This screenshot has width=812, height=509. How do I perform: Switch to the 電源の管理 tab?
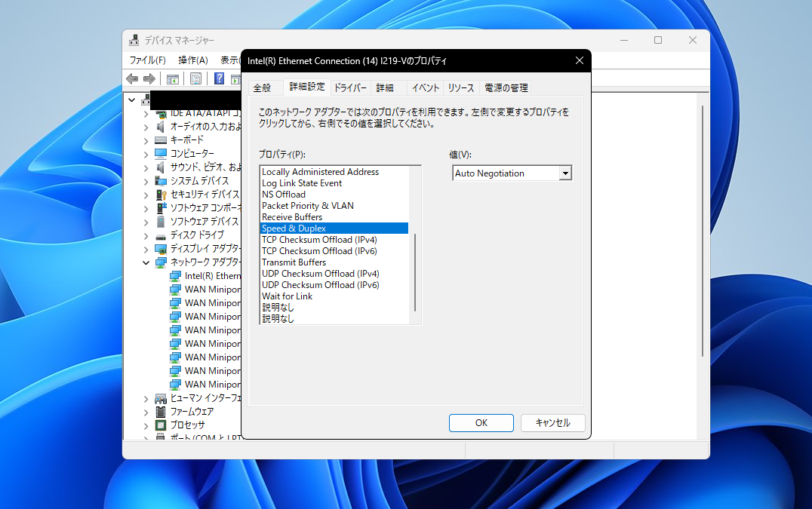point(506,88)
